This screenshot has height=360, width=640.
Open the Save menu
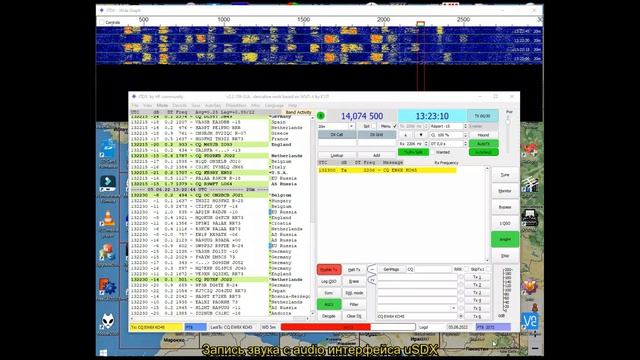[196, 105]
